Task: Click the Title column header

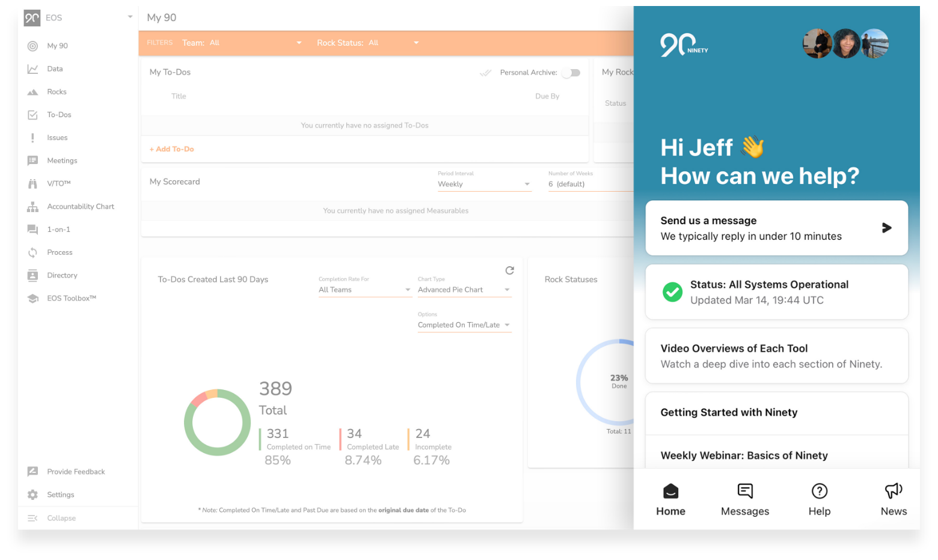Action: [x=179, y=96]
